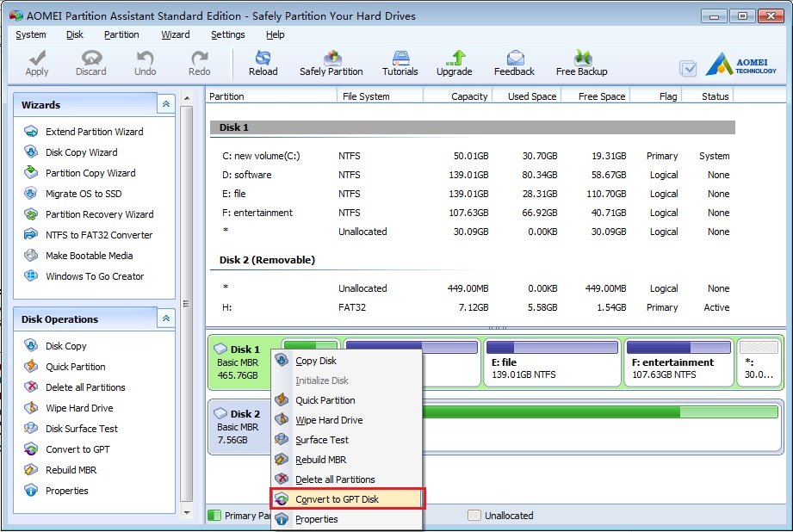Select F: entertainment block in disk map

678,362
